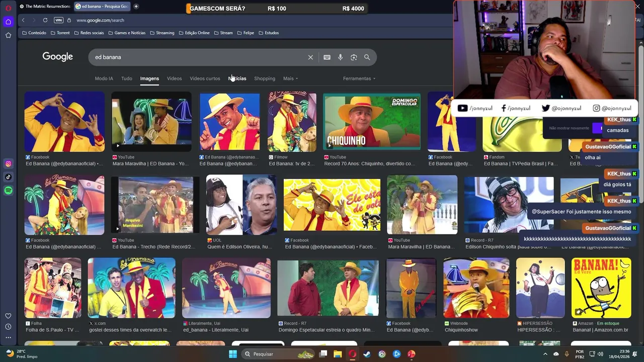Open the Torrent bookmarks folder

click(x=60, y=33)
